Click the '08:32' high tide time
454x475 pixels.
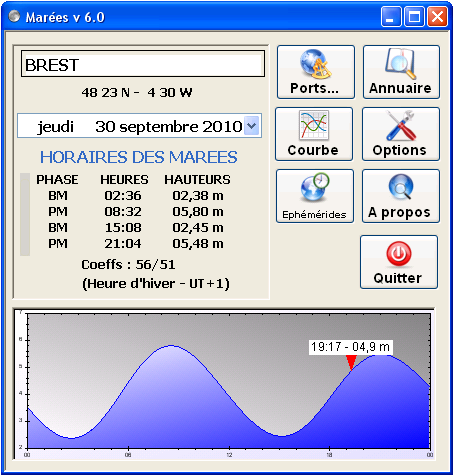pyautogui.click(x=123, y=212)
